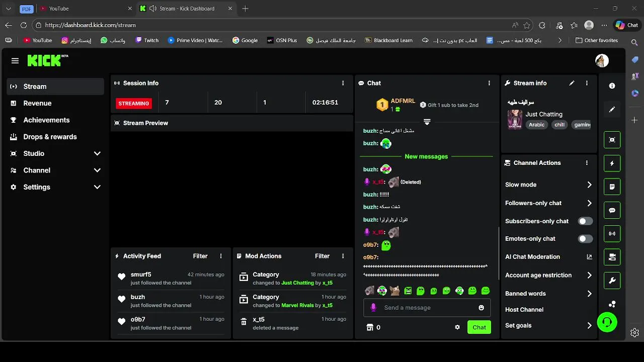644x362 pixels.
Task: Click the Just Chatting category link in Mod Actions
Action: click(297, 283)
